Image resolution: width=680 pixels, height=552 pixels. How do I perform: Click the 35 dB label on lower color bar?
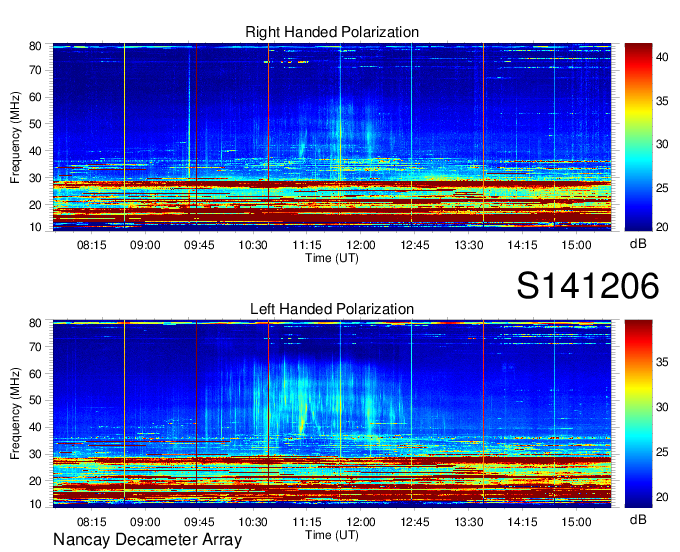[662, 362]
